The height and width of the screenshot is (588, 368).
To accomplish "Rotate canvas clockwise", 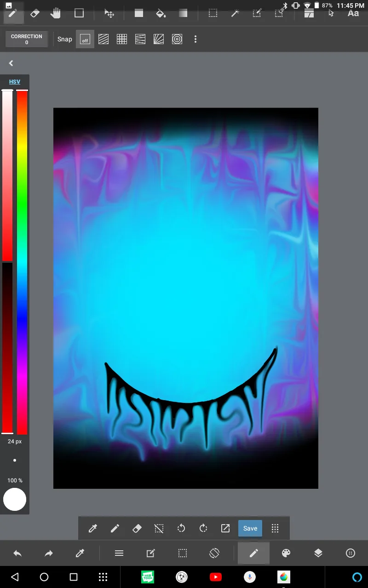I will pos(203,529).
